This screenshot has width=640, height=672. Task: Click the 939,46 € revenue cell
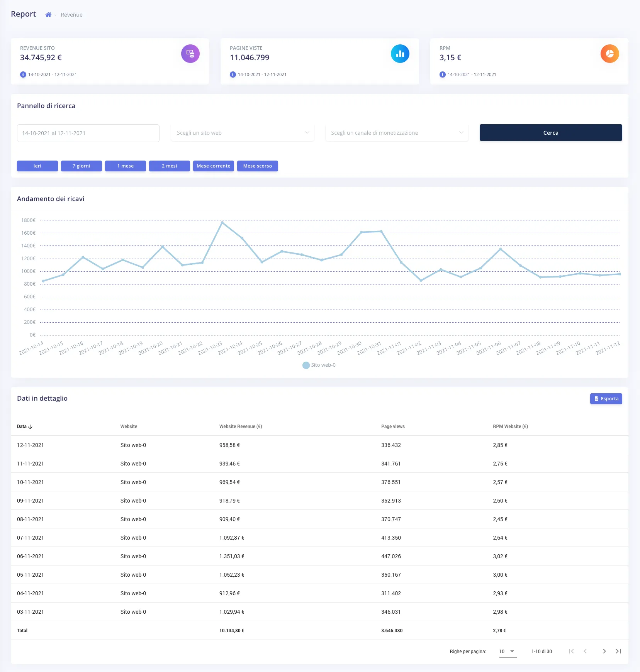229,464
